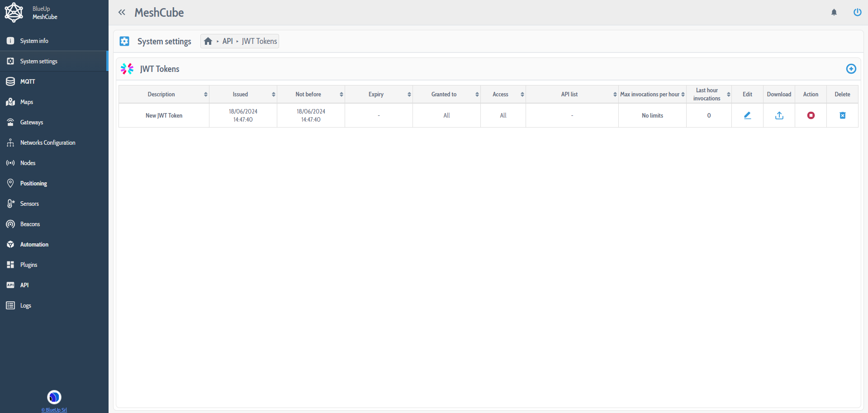Open the Gateways section
868x413 pixels.
click(x=32, y=122)
